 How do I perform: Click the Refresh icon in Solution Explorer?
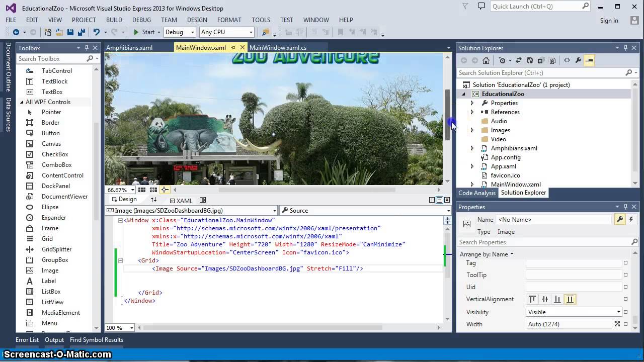pos(530,60)
